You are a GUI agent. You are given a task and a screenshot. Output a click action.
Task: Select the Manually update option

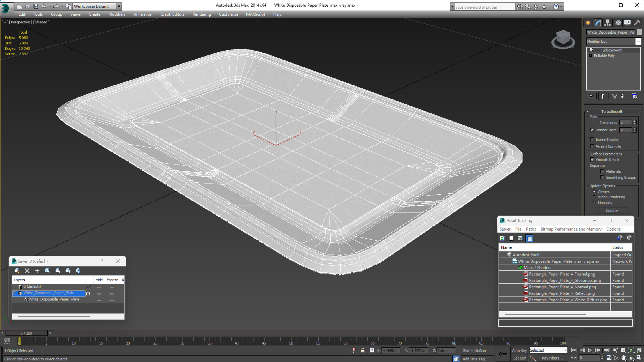[x=595, y=203]
